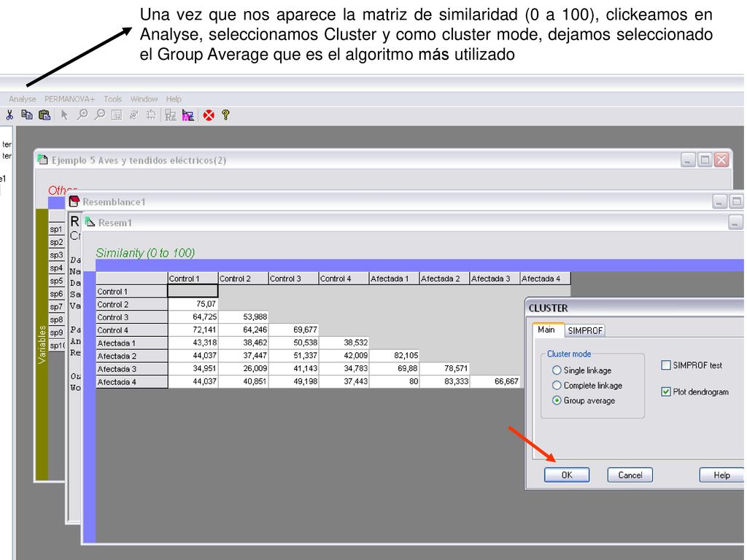Open the Window menu
The image size is (747, 560).
144,99
